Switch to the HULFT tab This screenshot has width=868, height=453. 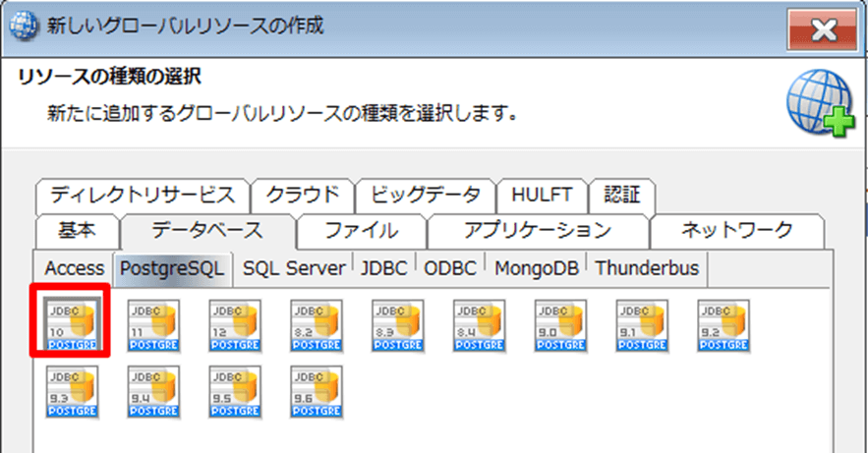(542, 196)
